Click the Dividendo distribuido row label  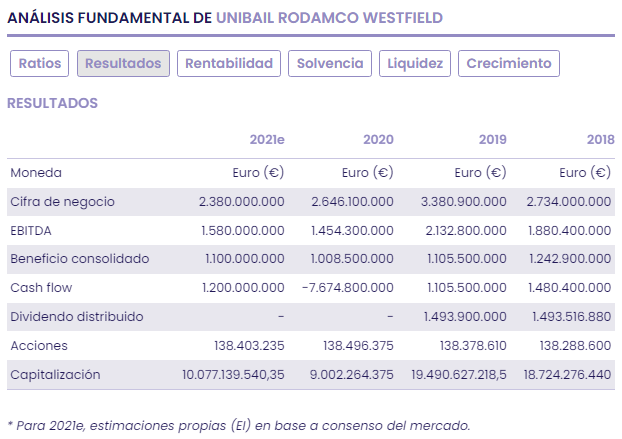pyautogui.click(x=77, y=317)
